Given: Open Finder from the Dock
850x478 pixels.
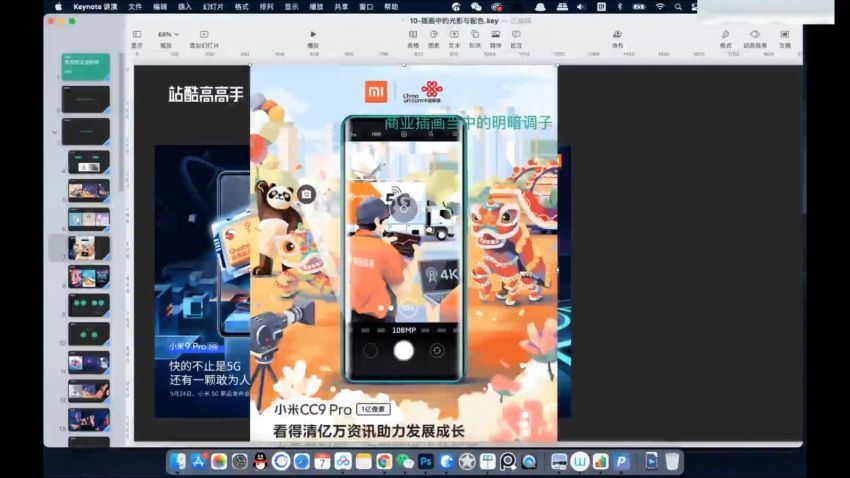Looking at the screenshot, I should click(x=177, y=461).
